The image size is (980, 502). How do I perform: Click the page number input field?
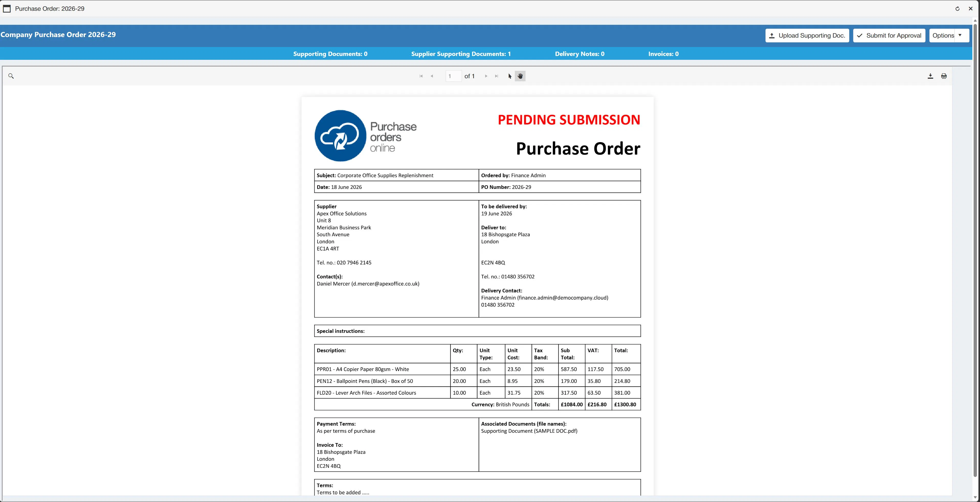click(453, 76)
